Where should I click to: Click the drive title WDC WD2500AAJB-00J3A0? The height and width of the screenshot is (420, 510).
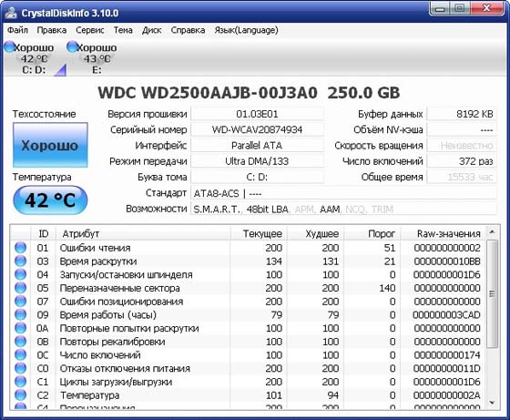(208, 93)
